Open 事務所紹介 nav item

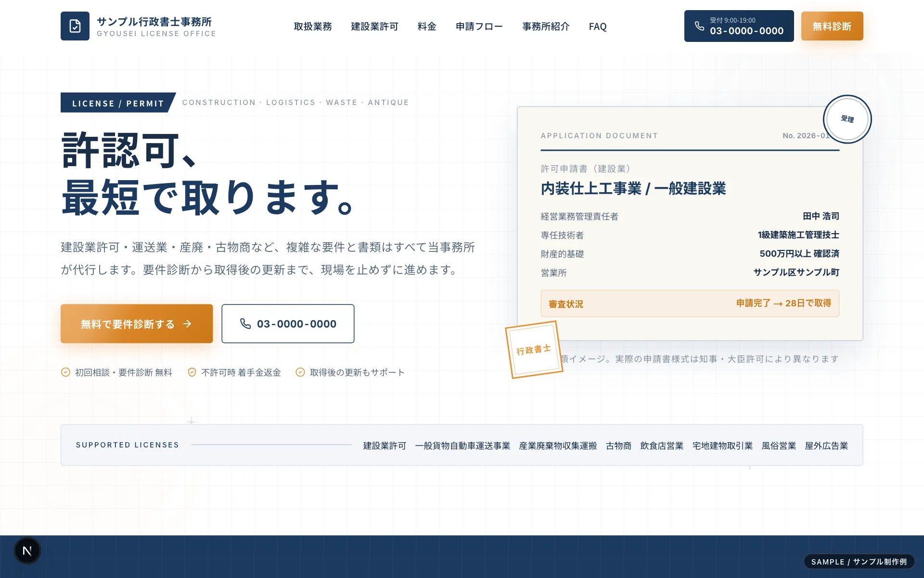(x=546, y=26)
